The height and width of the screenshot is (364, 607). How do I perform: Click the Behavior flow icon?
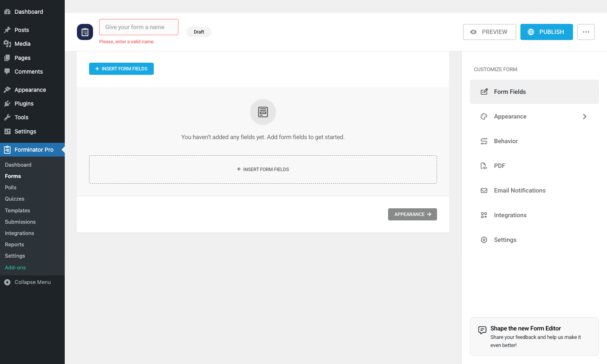pyautogui.click(x=484, y=141)
